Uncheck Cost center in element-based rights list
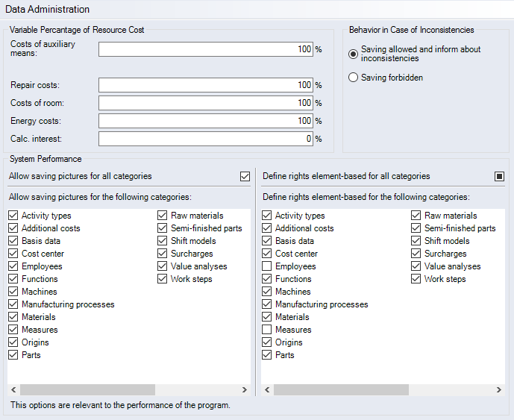 click(267, 254)
